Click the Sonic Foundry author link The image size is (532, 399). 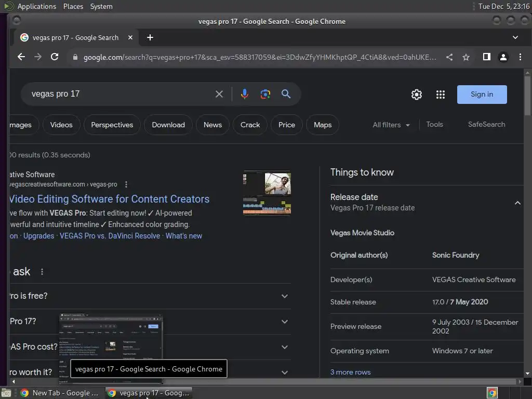coord(456,255)
